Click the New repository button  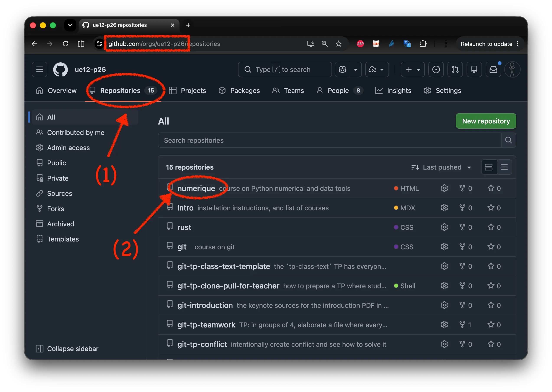click(486, 121)
